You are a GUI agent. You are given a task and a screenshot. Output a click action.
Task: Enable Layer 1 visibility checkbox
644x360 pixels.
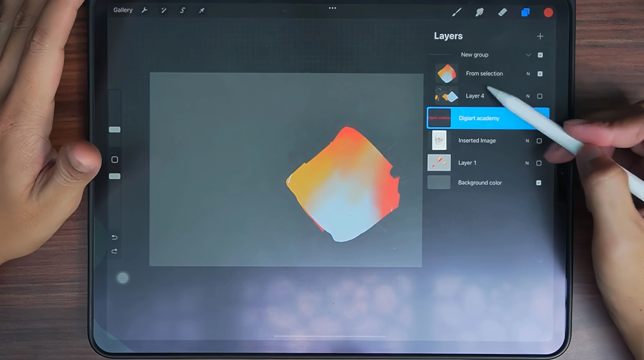click(539, 163)
